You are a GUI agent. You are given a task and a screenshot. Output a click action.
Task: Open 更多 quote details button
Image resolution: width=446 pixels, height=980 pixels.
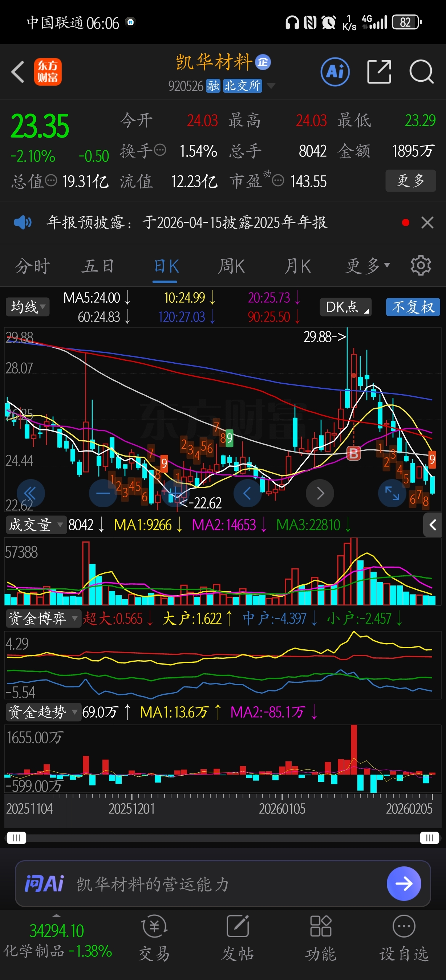(x=411, y=181)
